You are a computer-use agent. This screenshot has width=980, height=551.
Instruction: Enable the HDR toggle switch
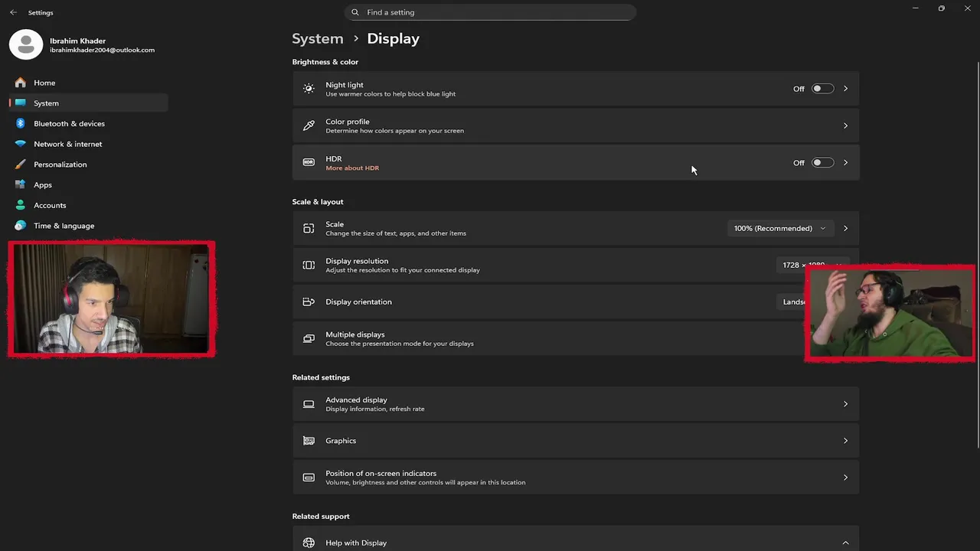(x=822, y=162)
